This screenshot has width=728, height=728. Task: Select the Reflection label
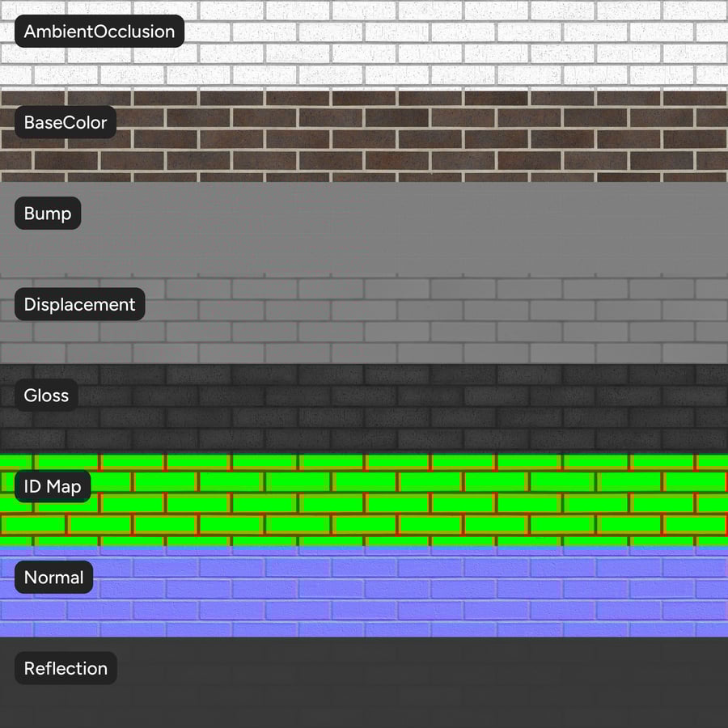coord(66,668)
